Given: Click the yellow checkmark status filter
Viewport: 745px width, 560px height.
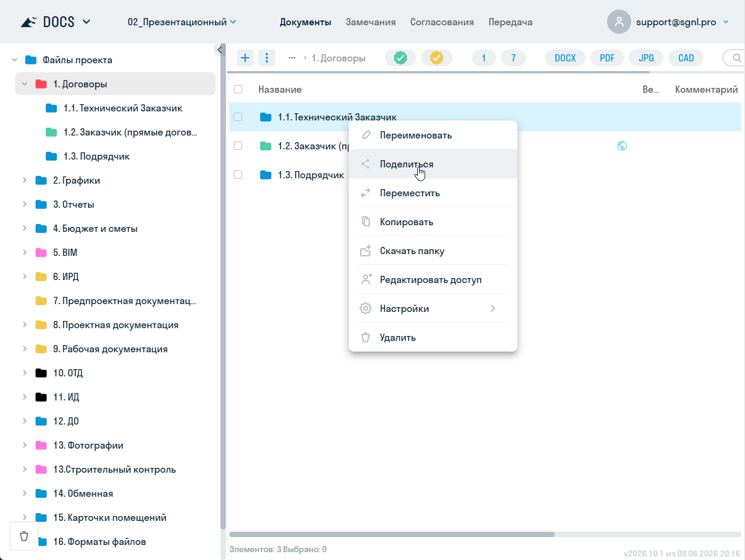Looking at the screenshot, I should [437, 58].
